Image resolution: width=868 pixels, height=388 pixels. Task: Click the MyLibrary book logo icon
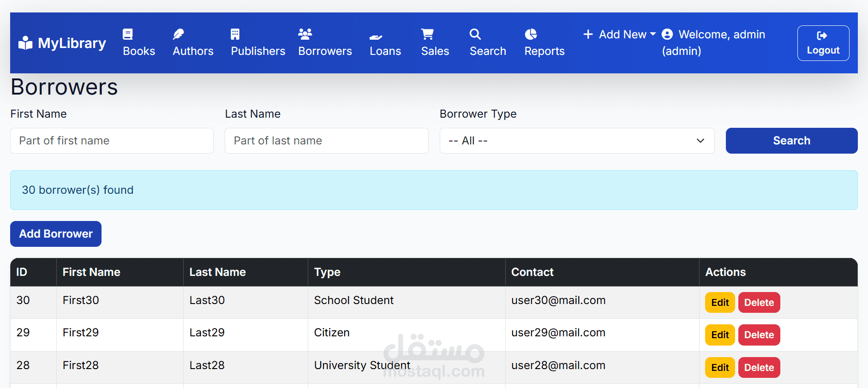pyautogui.click(x=25, y=43)
